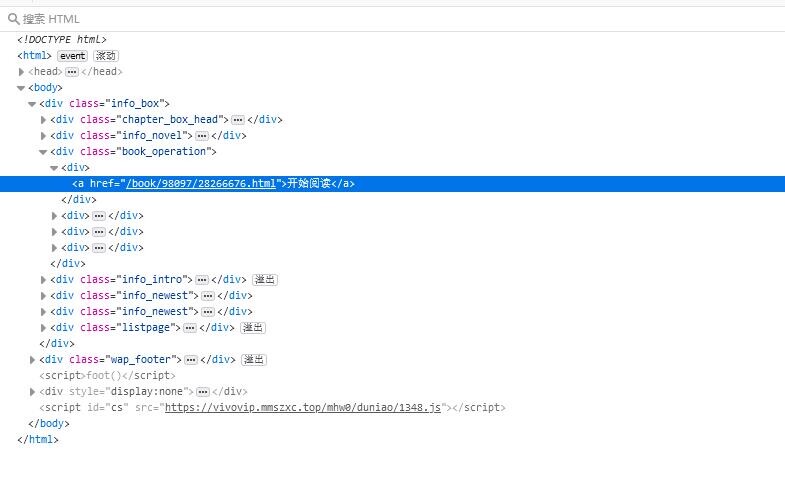Toggle the event badge on html element
Image resolution: width=785 pixels, height=488 pixels.
click(x=72, y=56)
